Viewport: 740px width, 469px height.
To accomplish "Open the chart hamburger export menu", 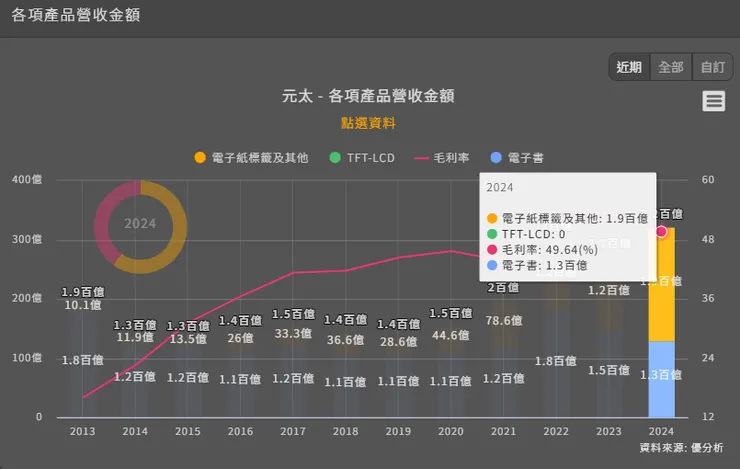I will (x=713, y=101).
